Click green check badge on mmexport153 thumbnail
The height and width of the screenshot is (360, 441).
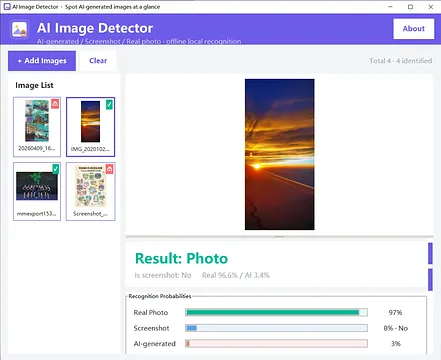[56, 169]
